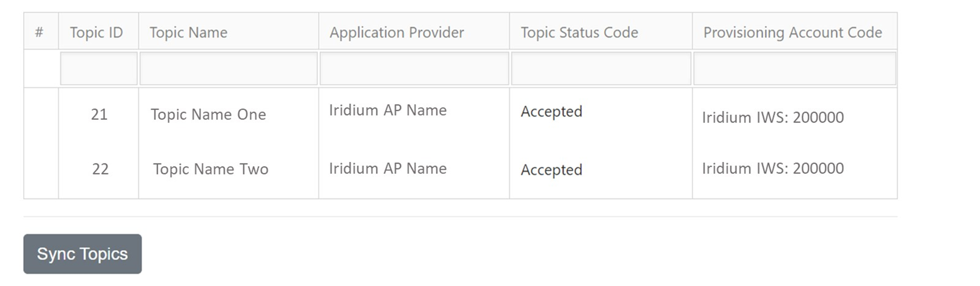Image resolution: width=980 pixels, height=286 pixels.
Task: Focus the Topic Status Code filter field
Action: [x=601, y=69]
